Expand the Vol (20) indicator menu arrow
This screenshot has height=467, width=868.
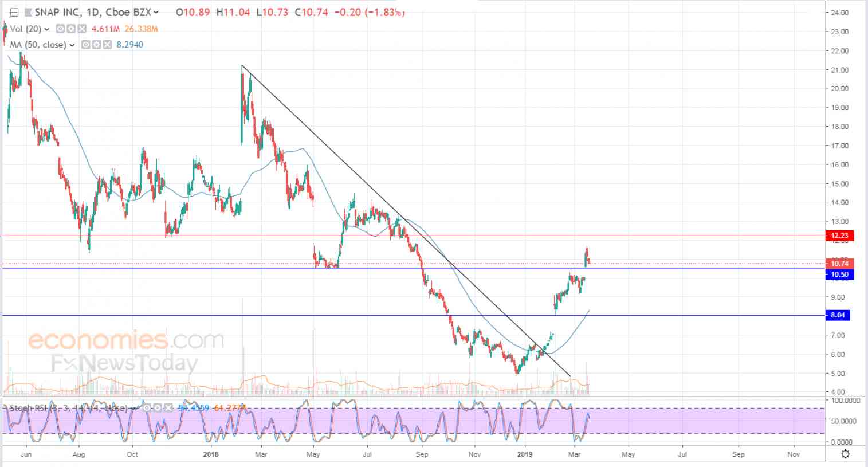click(46, 29)
